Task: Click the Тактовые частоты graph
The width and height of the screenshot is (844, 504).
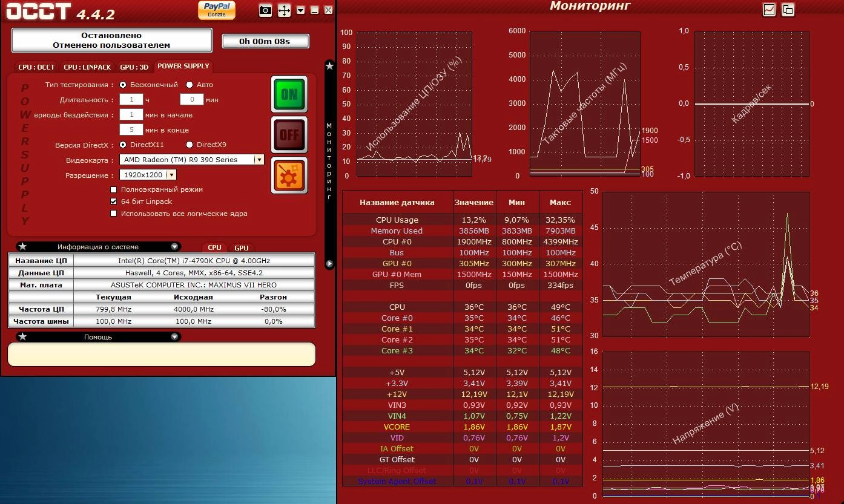Action: pyautogui.click(x=585, y=104)
